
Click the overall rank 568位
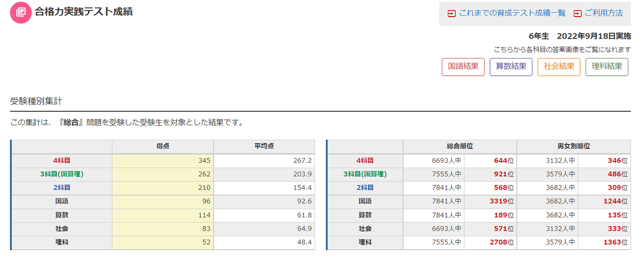[503, 188]
